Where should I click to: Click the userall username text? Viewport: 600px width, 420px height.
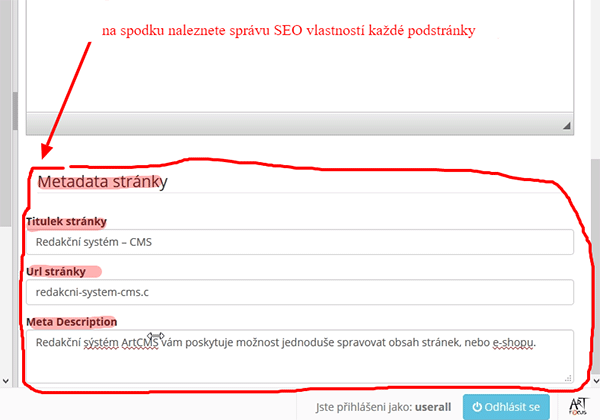433,407
